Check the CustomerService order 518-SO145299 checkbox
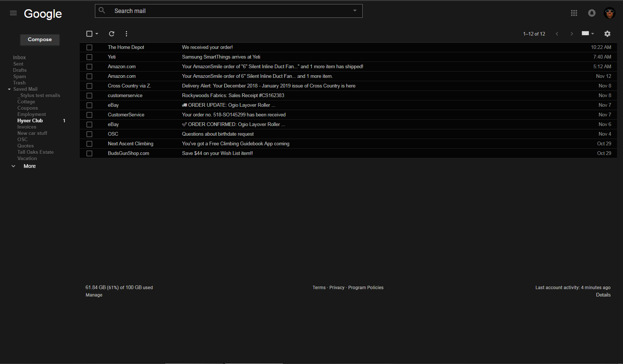623x364 pixels. 89,115
